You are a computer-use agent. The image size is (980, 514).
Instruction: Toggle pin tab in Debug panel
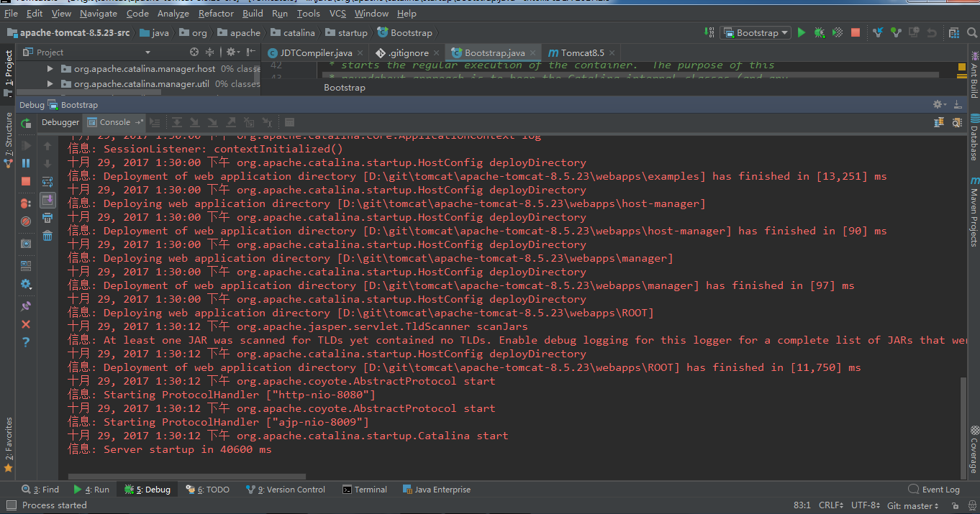tap(26, 306)
